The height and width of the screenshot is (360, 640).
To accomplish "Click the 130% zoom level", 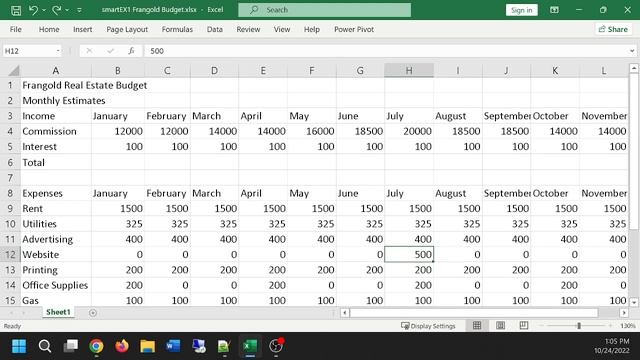I will (627, 326).
